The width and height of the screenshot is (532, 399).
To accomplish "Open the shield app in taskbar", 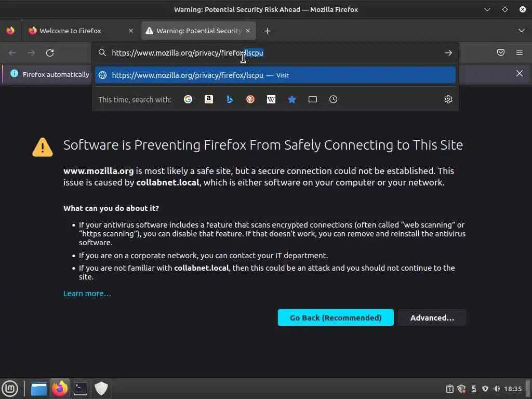I will point(101,389).
